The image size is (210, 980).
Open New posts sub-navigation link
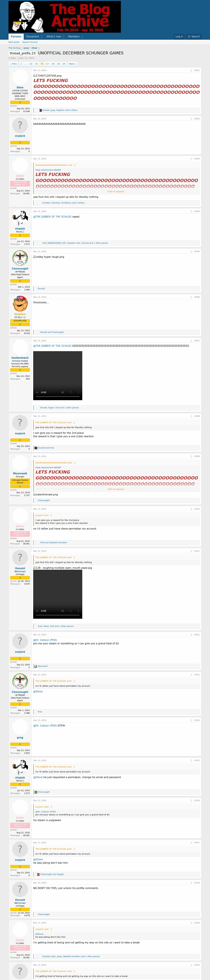14,42
